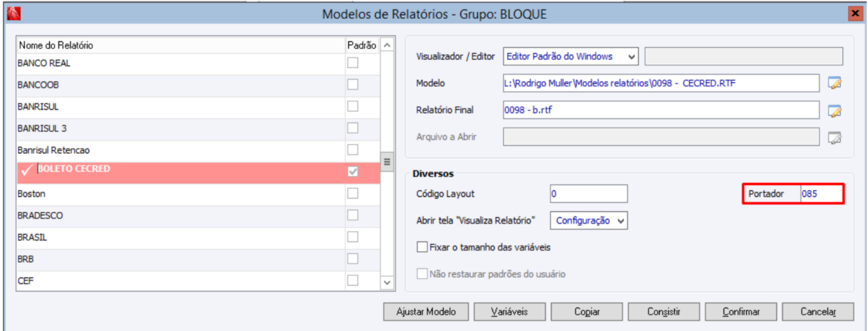Click into the Portador input field
This screenshot has width=868, height=331.
click(x=820, y=194)
